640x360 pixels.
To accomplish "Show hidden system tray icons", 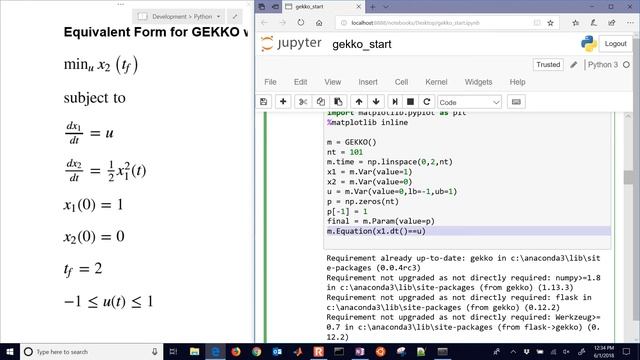I will click(x=513, y=351).
